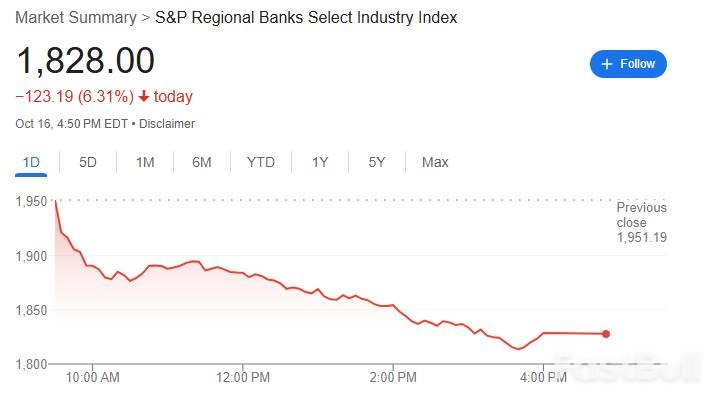Click the 12:00 PM axis label

(243, 377)
